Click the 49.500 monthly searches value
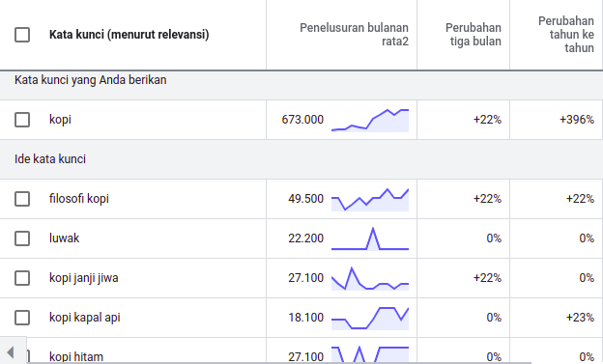The image size is (603, 364). point(305,199)
